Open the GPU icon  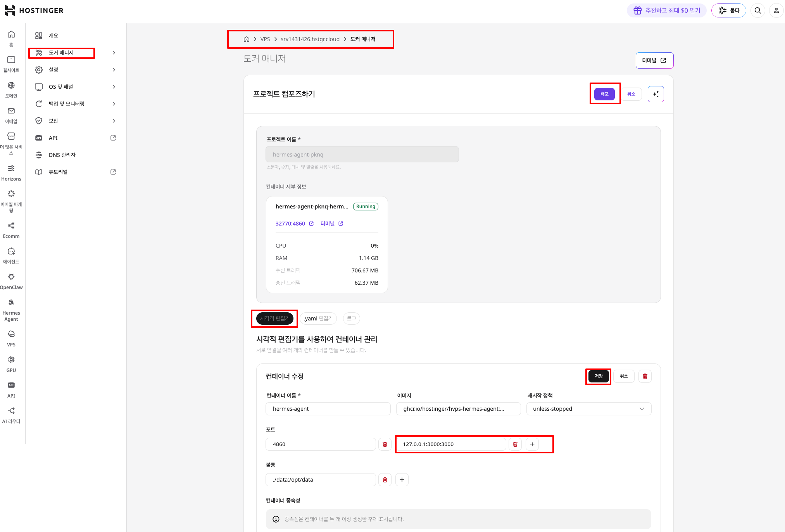(11, 360)
